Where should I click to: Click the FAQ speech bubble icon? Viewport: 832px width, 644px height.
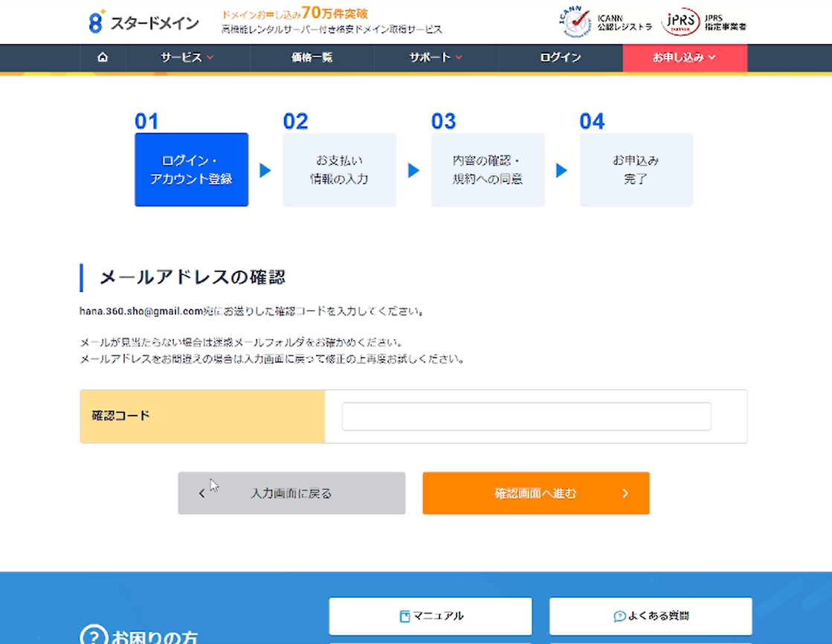619,616
